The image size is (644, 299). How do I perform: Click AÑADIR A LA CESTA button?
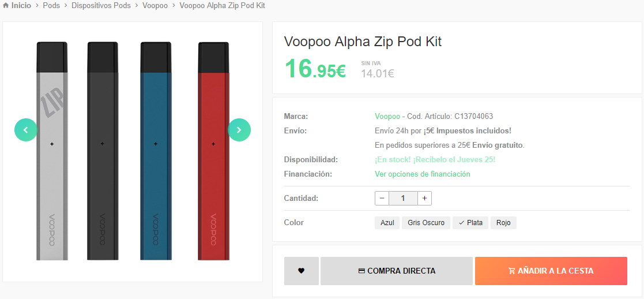pos(551,271)
